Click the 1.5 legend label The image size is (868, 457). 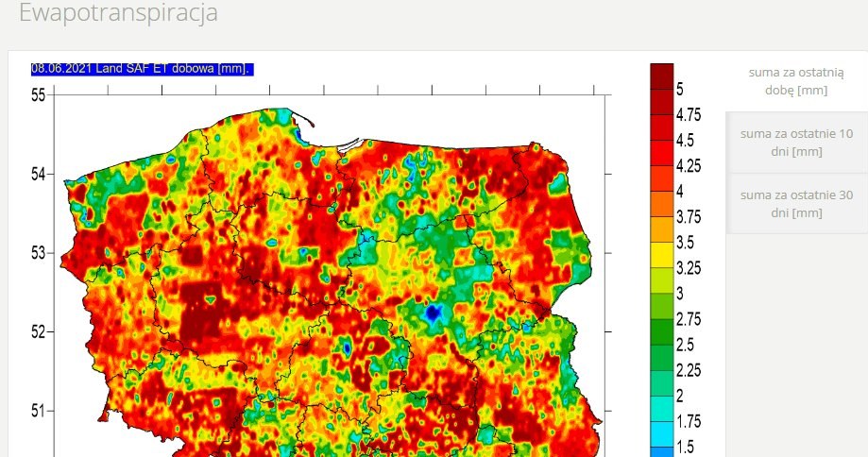pos(685,447)
